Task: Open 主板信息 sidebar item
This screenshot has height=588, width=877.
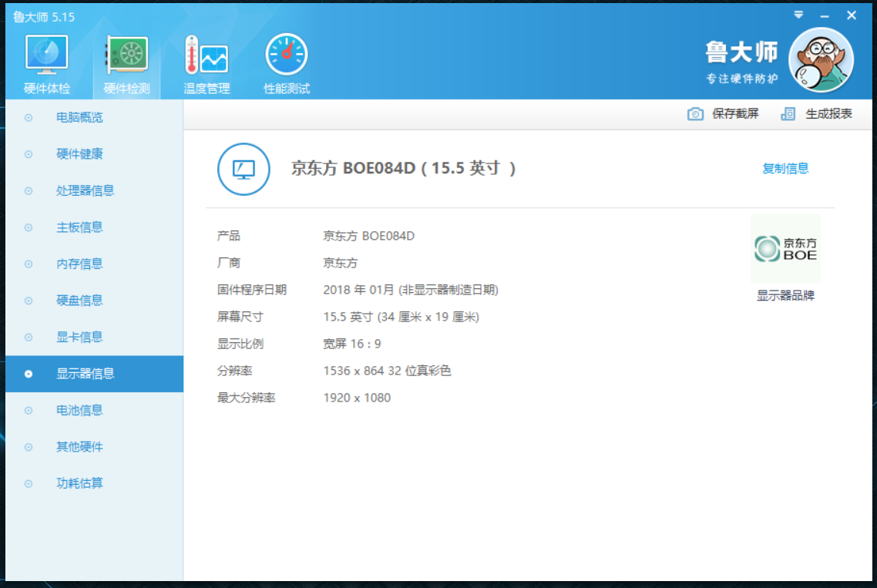Action: (x=95, y=227)
